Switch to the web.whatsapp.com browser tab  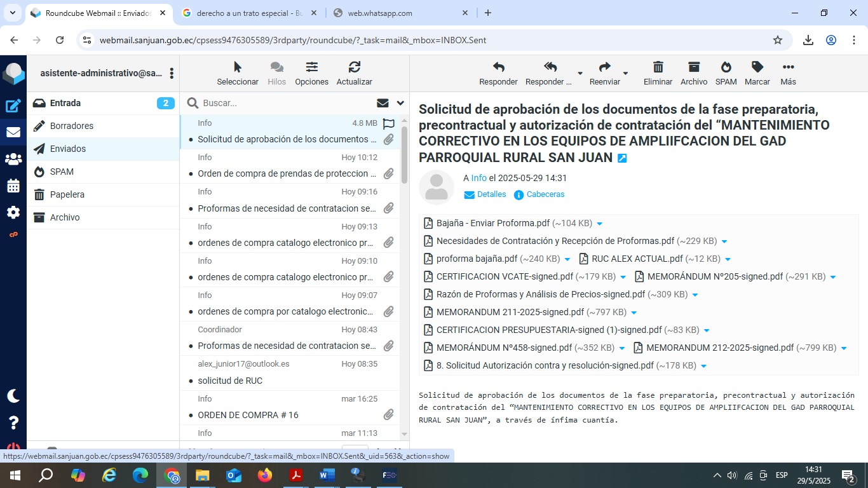tap(399, 13)
